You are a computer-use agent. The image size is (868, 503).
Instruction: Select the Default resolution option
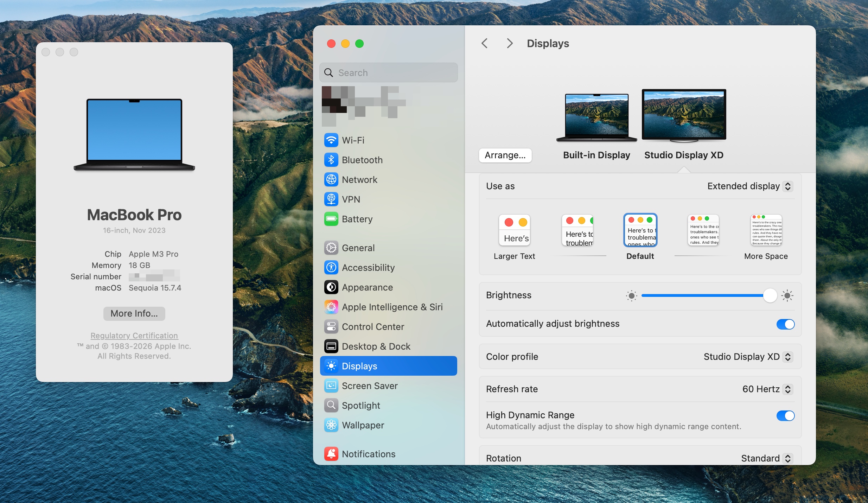pyautogui.click(x=640, y=237)
